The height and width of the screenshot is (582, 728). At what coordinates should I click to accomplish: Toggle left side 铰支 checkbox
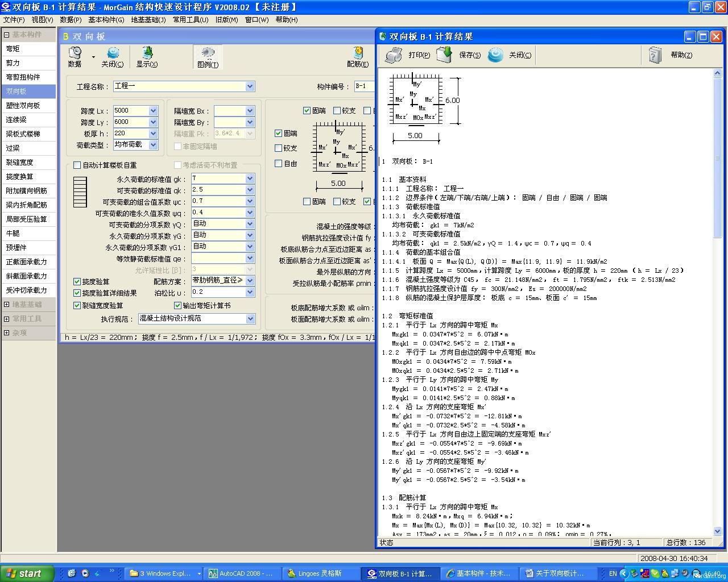pos(278,148)
